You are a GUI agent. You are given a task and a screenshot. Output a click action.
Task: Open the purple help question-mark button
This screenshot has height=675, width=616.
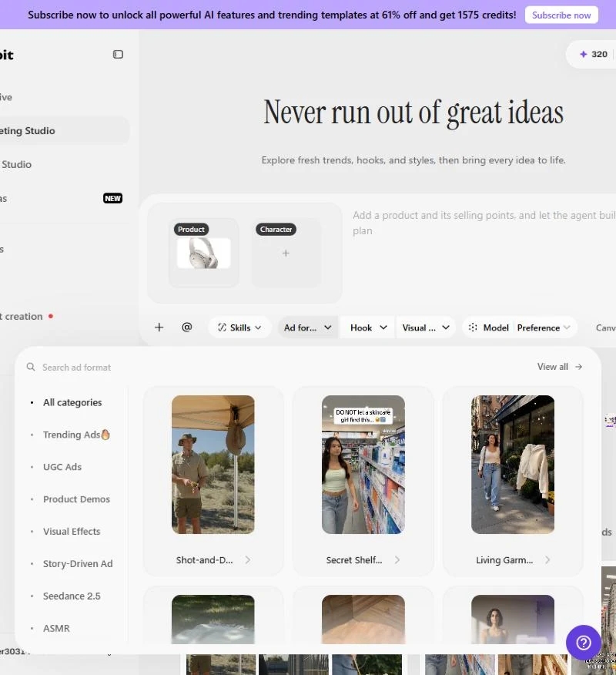[x=584, y=643]
